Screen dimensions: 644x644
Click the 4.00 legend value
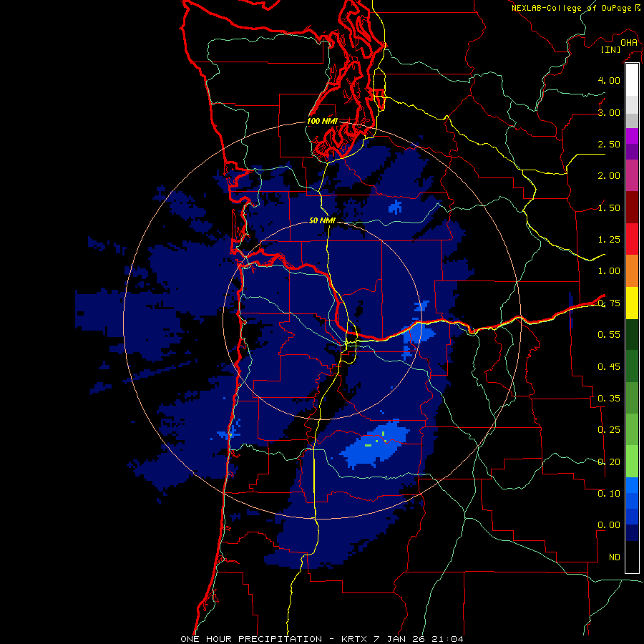coord(609,80)
